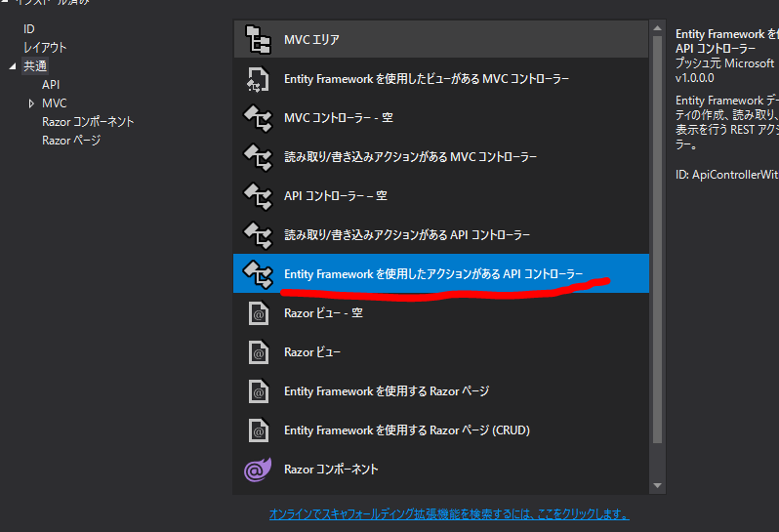Choose 読み取り/書き込みアクションがある API コントローラー
Viewport: 779px width, 532px height.
(x=407, y=235)
